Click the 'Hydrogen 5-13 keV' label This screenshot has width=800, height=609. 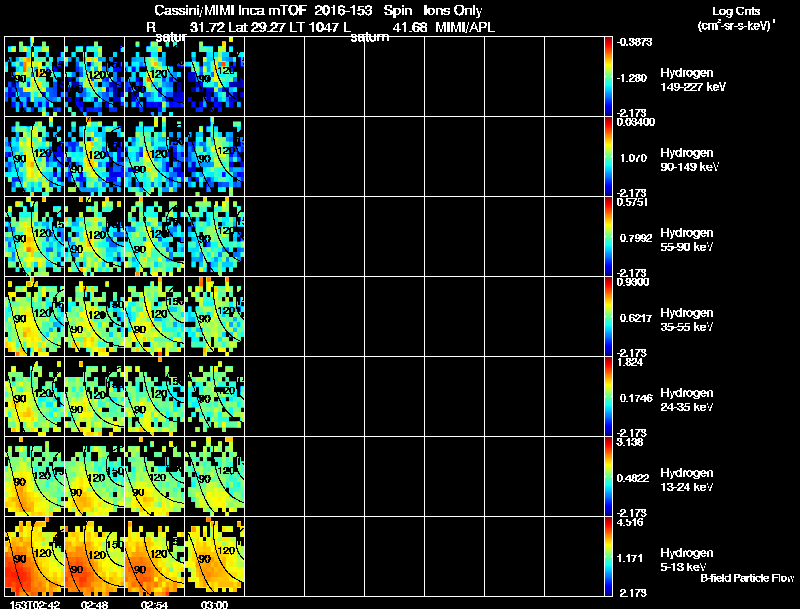[687, 560]
